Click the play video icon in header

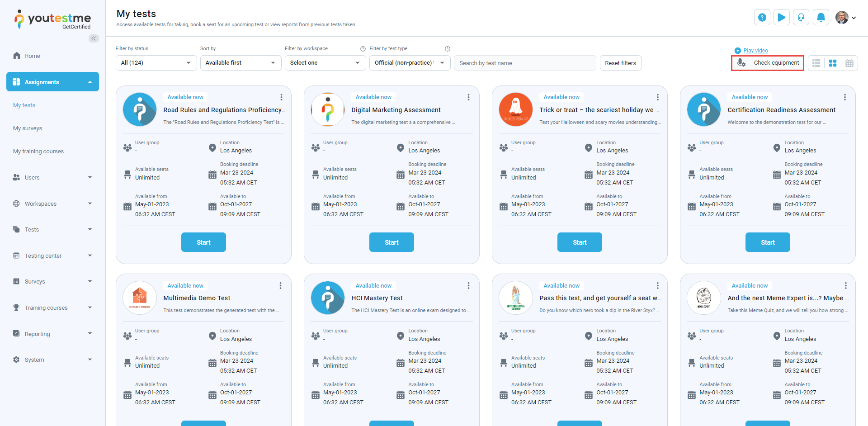point(781,18)
